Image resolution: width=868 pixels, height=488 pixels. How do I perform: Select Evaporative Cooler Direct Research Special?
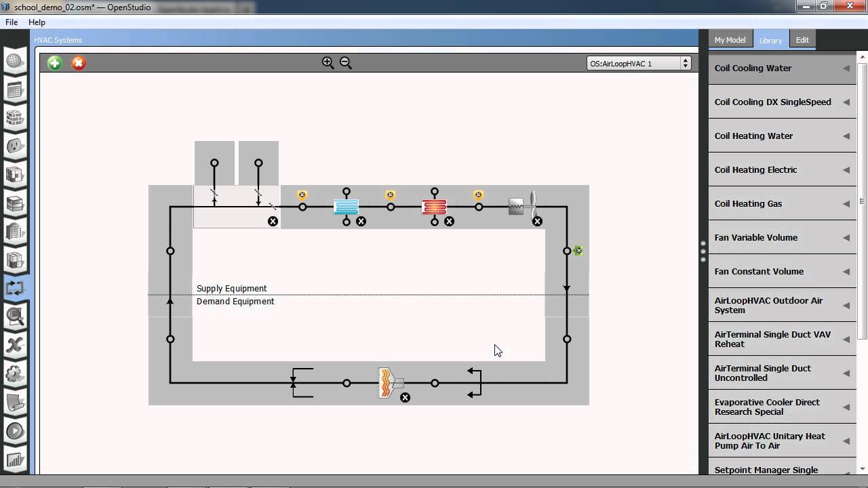(x=783, y=407)
